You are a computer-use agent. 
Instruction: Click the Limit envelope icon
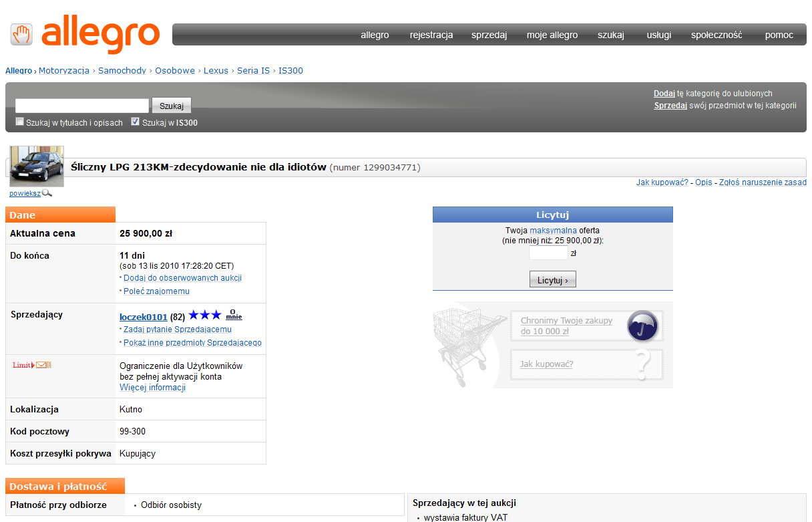tap(32, 365)
